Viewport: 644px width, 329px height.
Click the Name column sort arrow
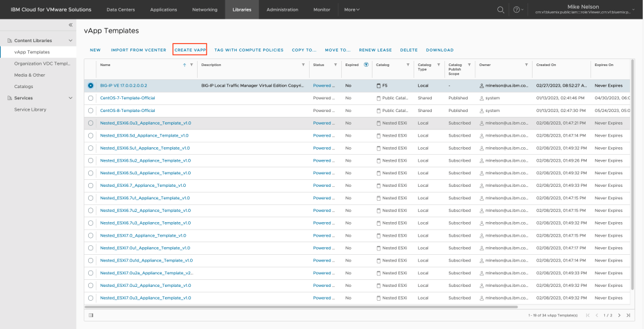[184, 65]
